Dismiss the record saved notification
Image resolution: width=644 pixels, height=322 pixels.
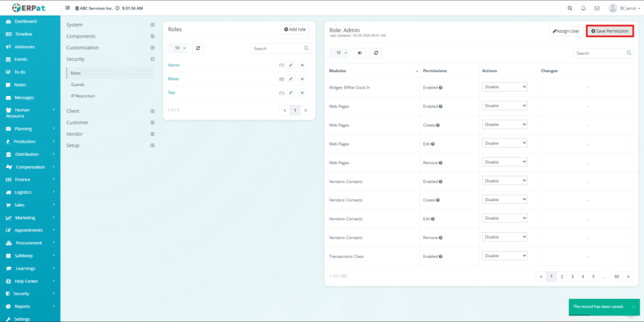coord(633,306)
